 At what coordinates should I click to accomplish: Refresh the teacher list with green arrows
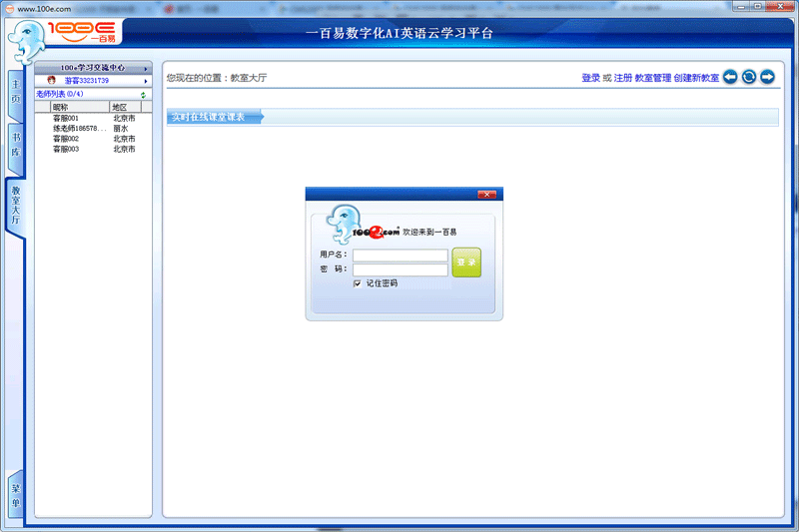tap(143, 95)
